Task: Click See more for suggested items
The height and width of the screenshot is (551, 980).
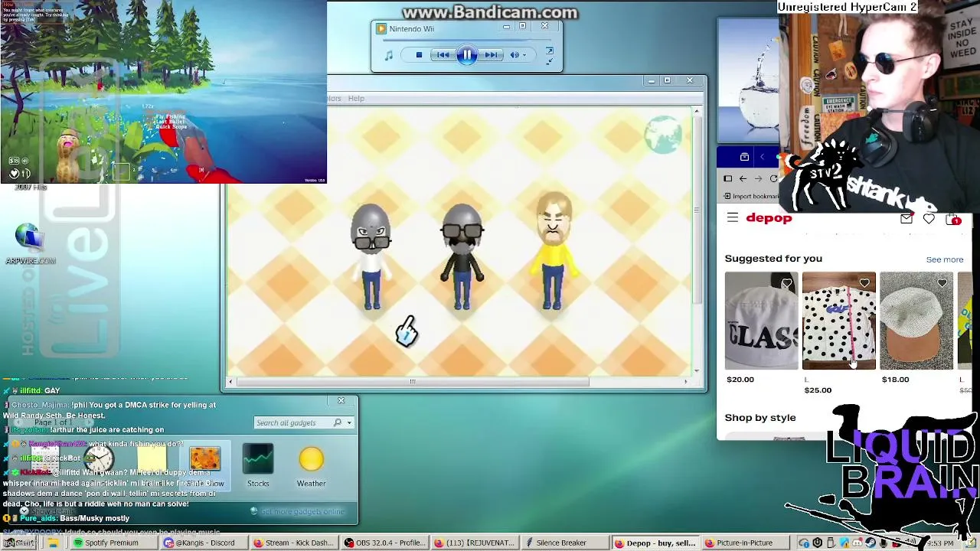Action: pos(945,259)
